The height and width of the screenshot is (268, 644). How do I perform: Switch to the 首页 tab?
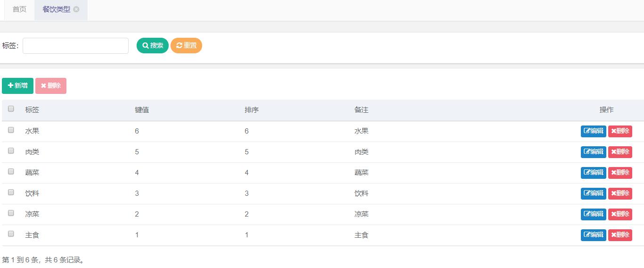[x=19, y=9]
